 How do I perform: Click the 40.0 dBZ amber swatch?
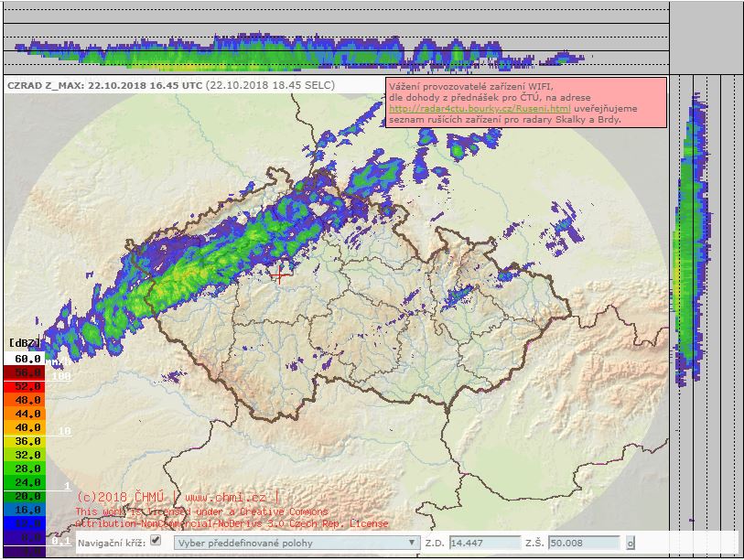click(x=24, y=427)
